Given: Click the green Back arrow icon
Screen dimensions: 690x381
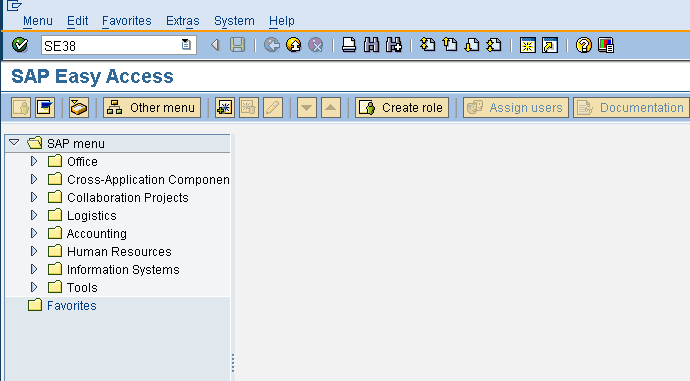Looking at the screenshot, I should click(x=272, y=45).
